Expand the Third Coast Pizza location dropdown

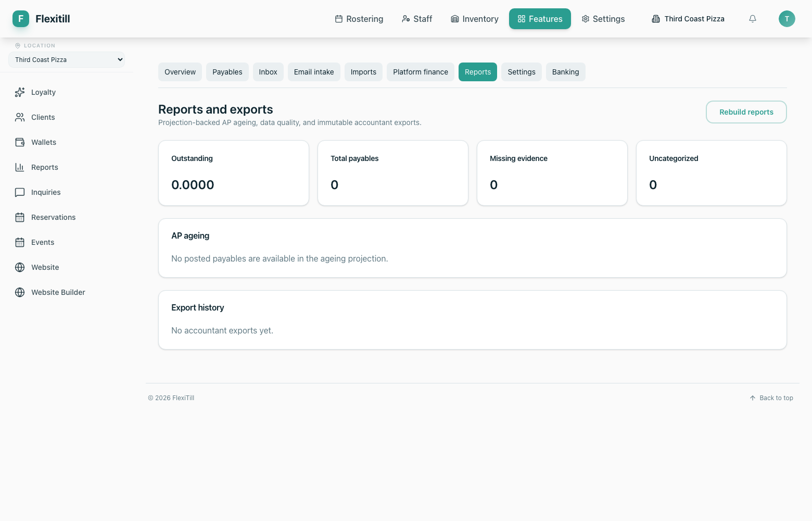(x=67, y=60)
